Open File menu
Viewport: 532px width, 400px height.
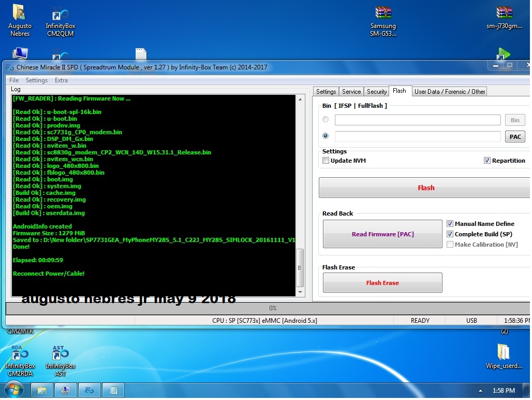(14, 80)
